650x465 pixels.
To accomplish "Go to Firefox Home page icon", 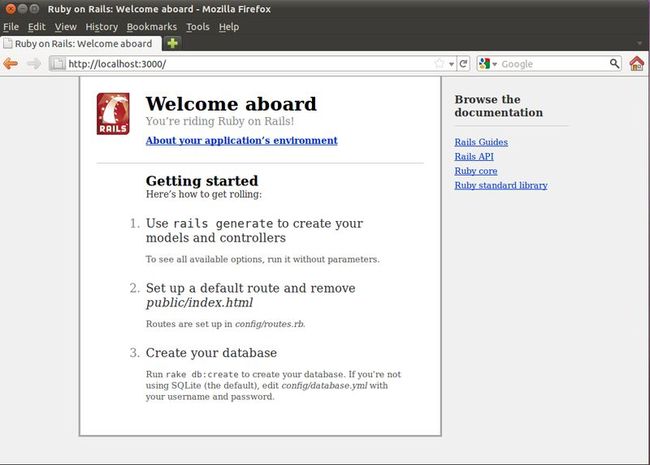I will [637, 63].
